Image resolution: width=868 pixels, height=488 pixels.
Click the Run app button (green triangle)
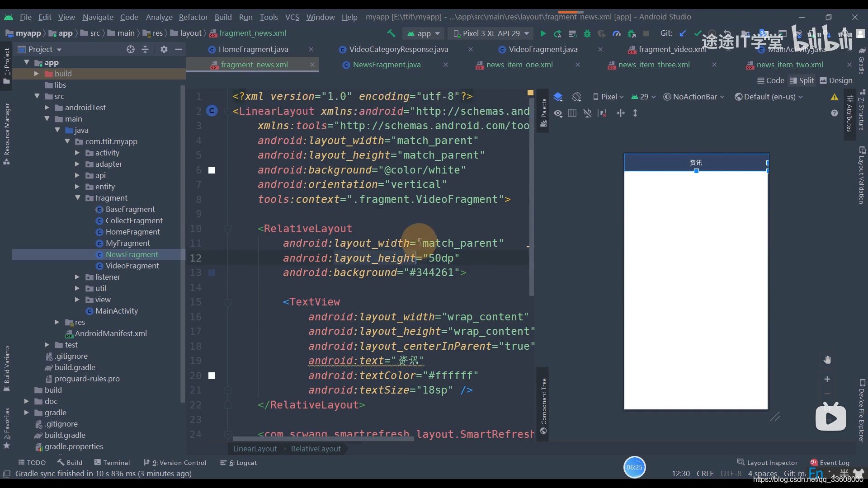[x=542, y=33]
